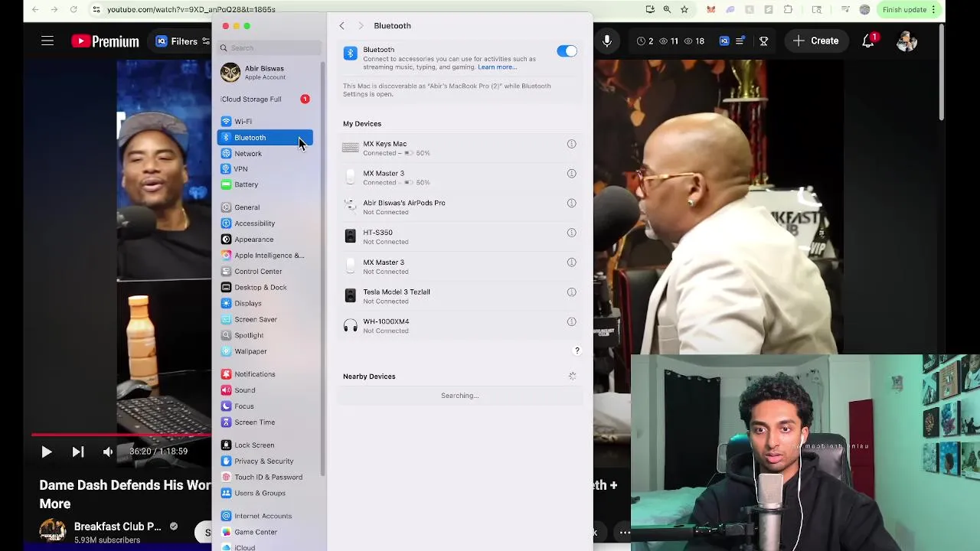Reload the page in Chrome
This screenshot has width=980, height=551.
tap(73, 10)
